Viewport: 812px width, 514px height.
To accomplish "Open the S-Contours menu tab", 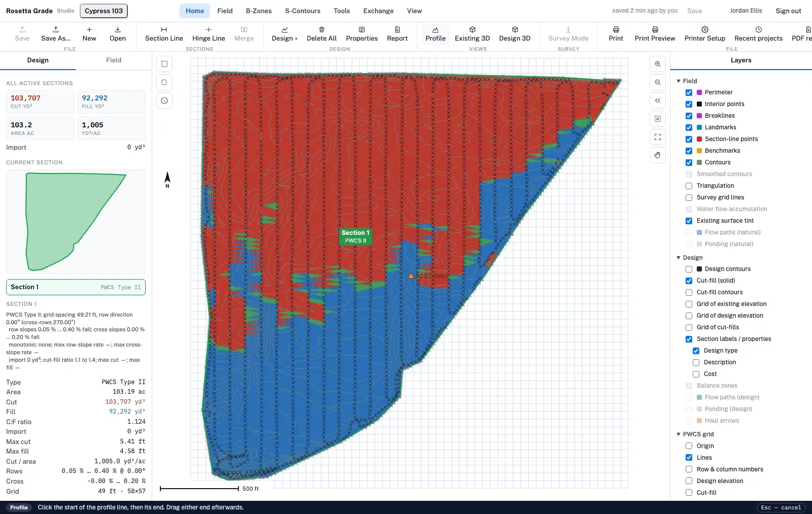I will click(x=302, y=11).
